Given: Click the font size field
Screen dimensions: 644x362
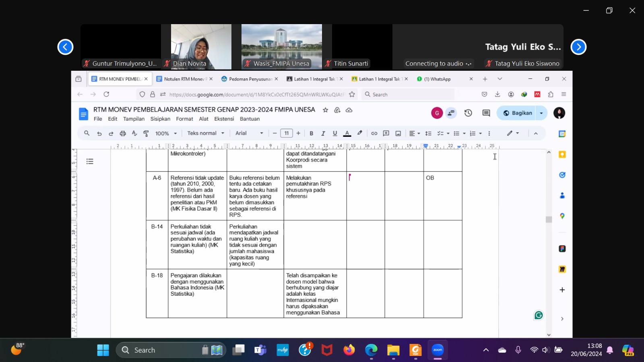Looking at the screenshot, I should coord(287,134).
